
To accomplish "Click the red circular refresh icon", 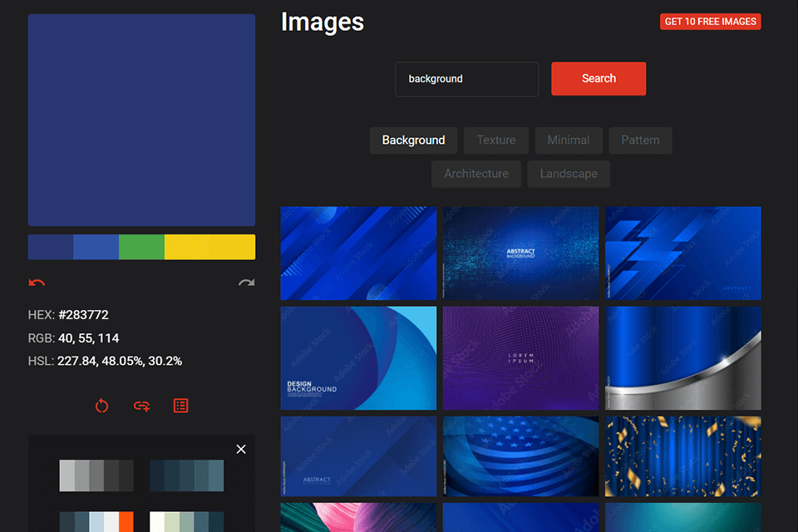I will (101, 406).
